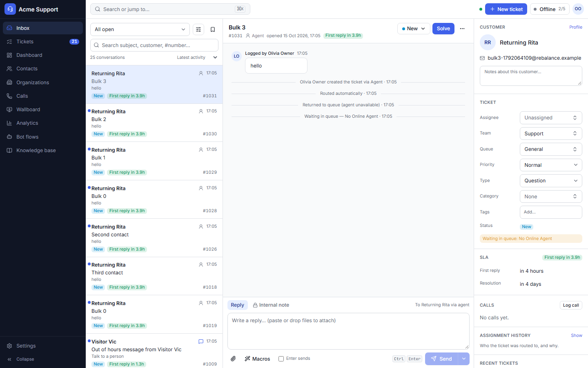Click the Acme Support headset logo
588x368 pixels.
10,9
